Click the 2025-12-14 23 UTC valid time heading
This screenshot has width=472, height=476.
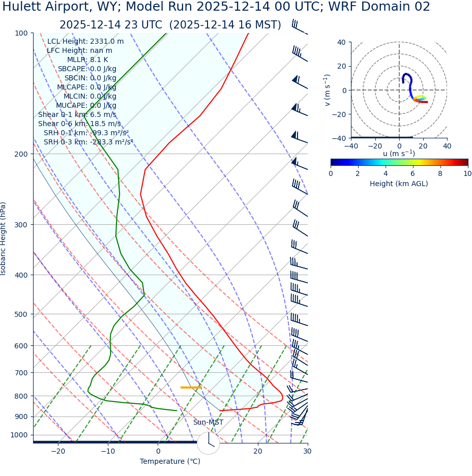pyautogui.click(x=170, y=25)
